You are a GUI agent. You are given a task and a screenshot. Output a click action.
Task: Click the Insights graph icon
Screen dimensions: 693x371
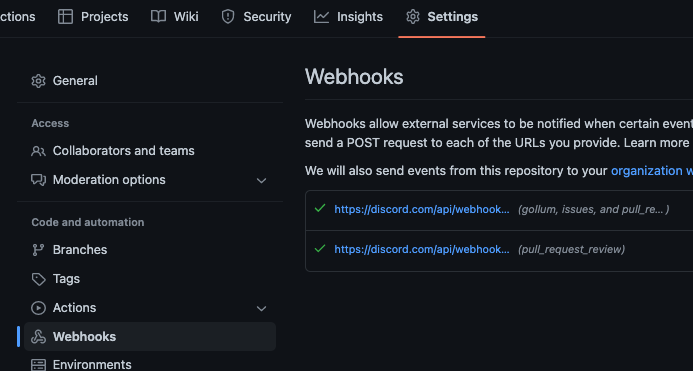click(x=321, y=17)
